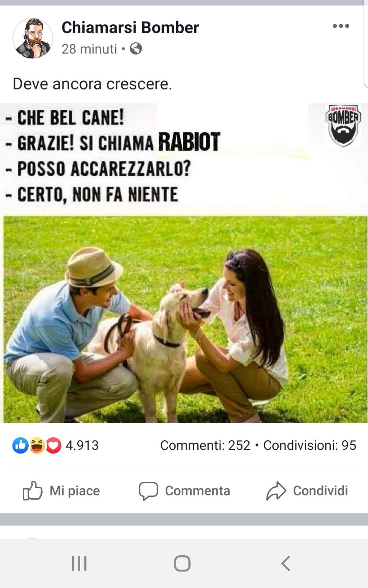Open 'Condivisioni: 95' shares list
This screenshot has height=588, width=368.
point(310,445)
